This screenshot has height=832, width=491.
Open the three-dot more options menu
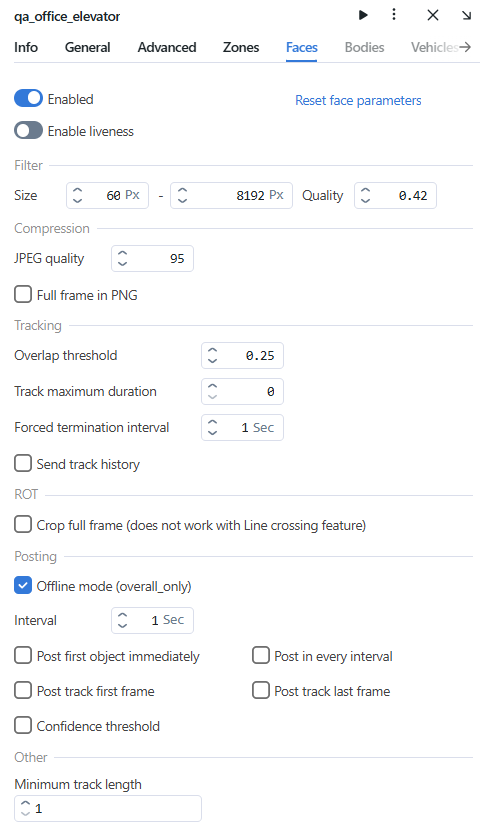pos(394,14)
